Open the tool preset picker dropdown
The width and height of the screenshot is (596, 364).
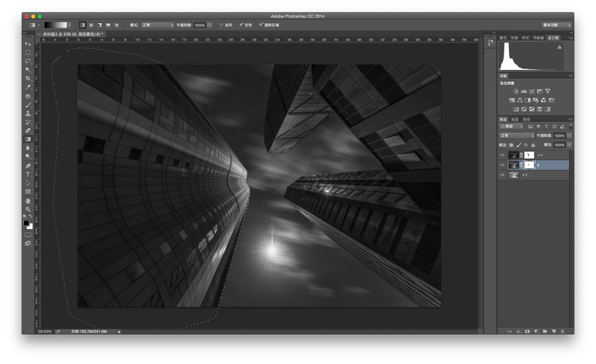tap(39, 25)
